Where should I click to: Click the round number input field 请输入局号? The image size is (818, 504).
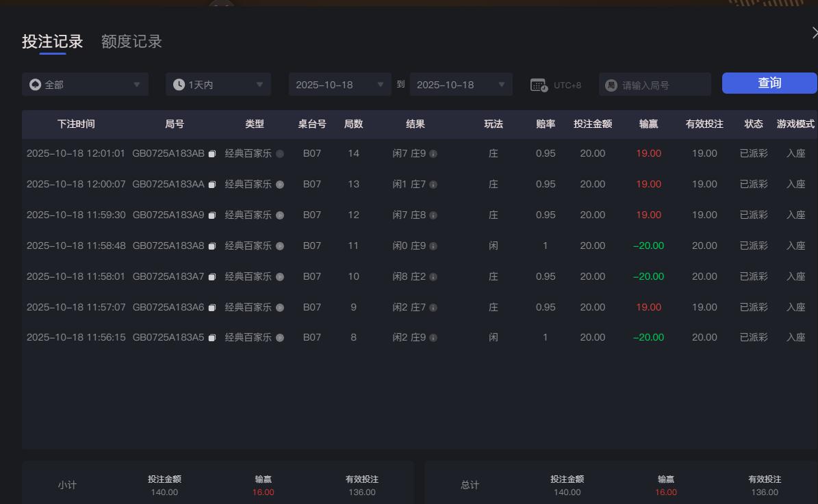[654, 83]
